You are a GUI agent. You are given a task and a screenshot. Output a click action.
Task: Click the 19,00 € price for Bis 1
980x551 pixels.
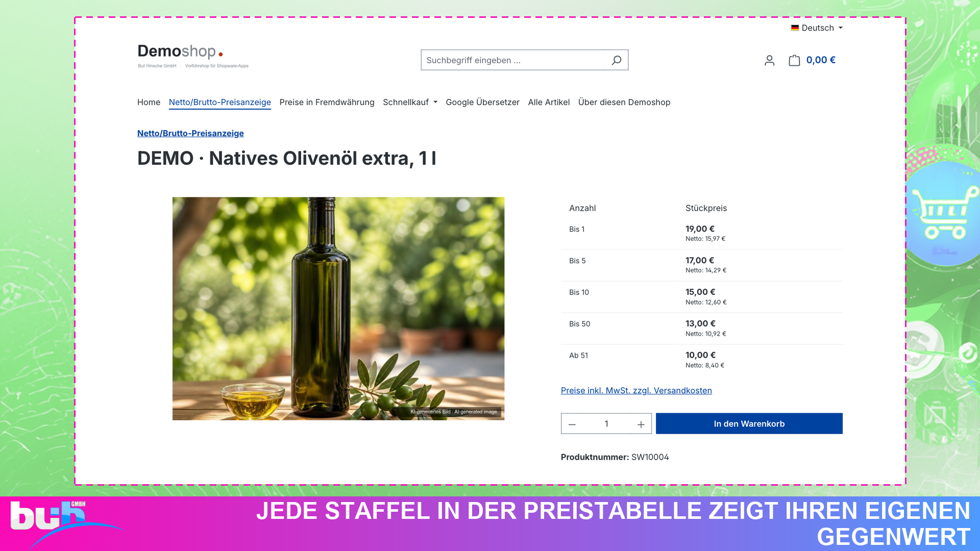tap(700, 229)
